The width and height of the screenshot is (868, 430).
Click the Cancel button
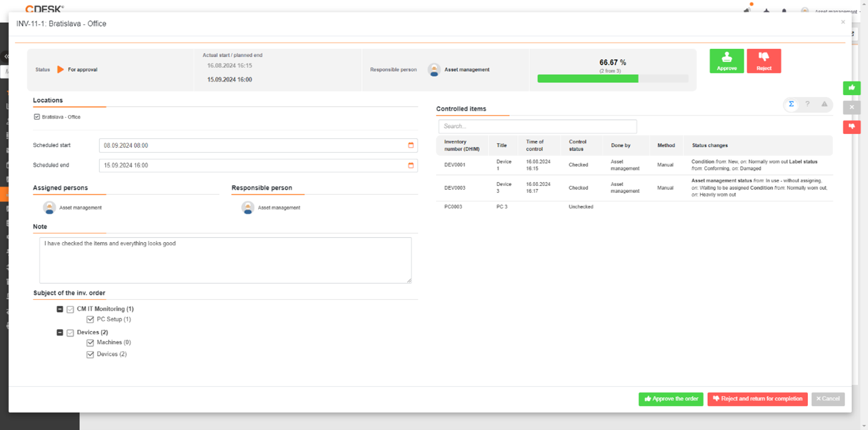click(x=828, y=399)
